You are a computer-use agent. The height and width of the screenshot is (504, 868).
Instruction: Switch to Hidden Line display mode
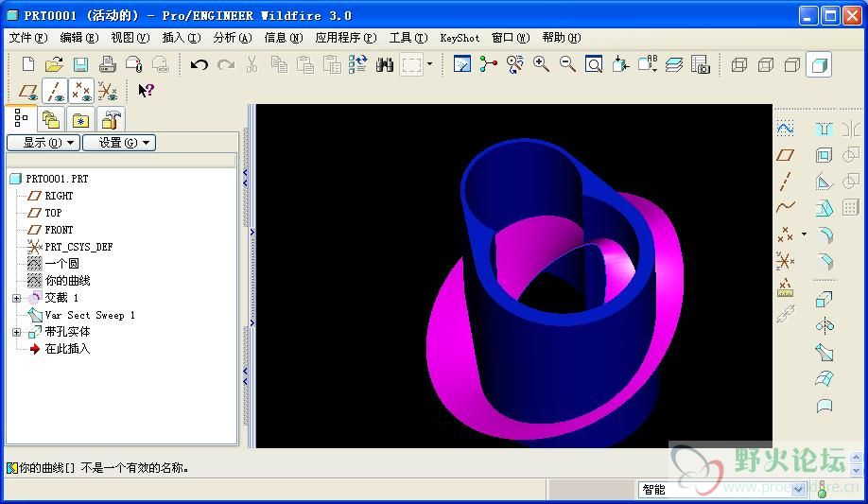[x=766, y=65]
